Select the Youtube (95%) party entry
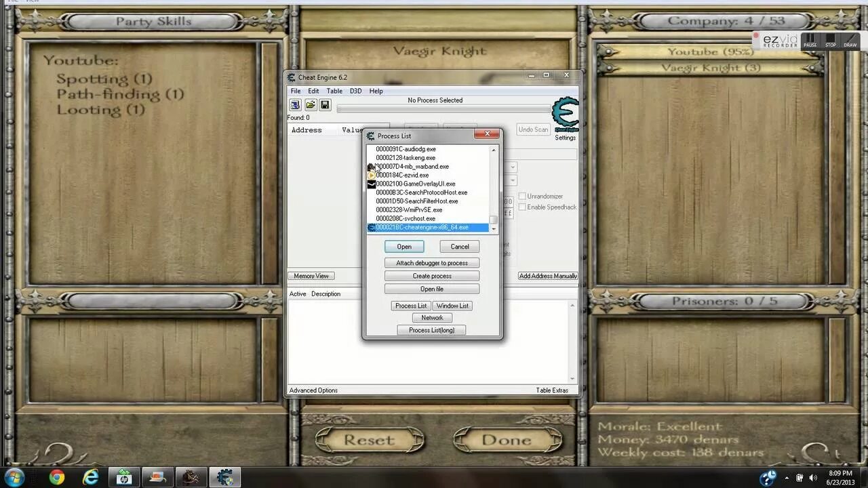The image size is (868, 488). coord(711,52)
